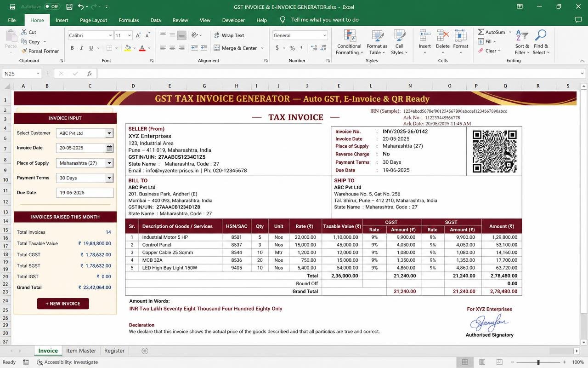Click Delete cells icon

click(x=443, y=36)
